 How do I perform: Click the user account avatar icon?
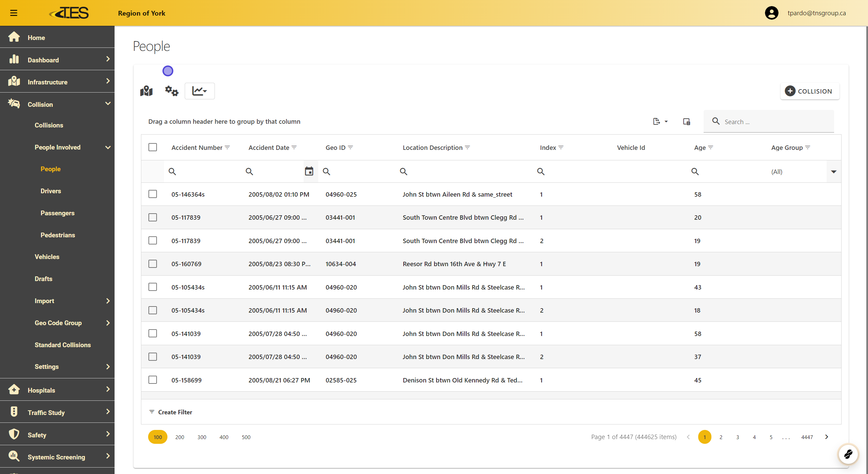(771, 13)
